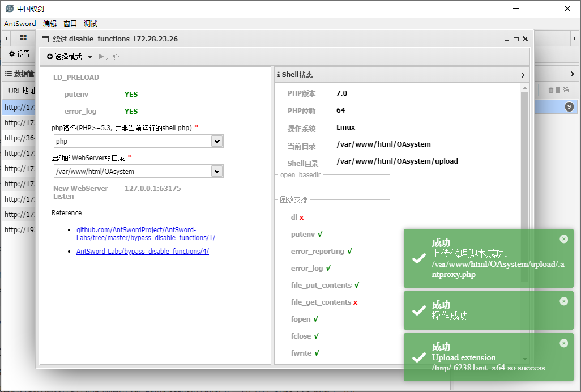Screen dimensions: 581x392
Task: Close the 操作成功 notification
Action: [x=563, y=301]
